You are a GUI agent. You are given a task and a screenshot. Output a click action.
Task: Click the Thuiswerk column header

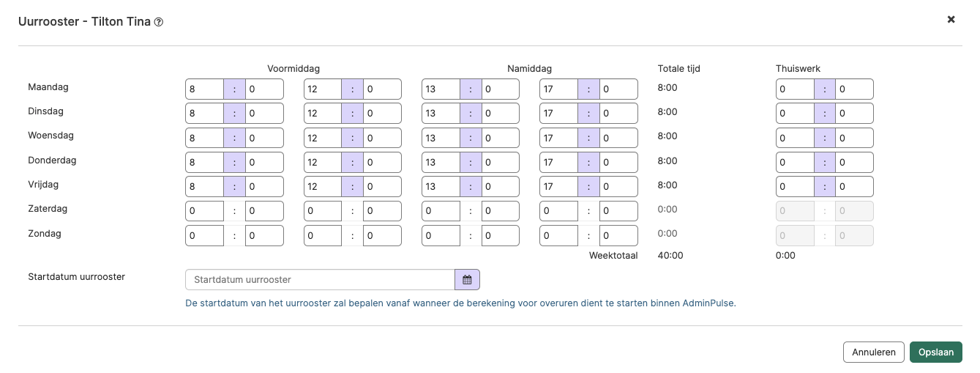[798, 69]
